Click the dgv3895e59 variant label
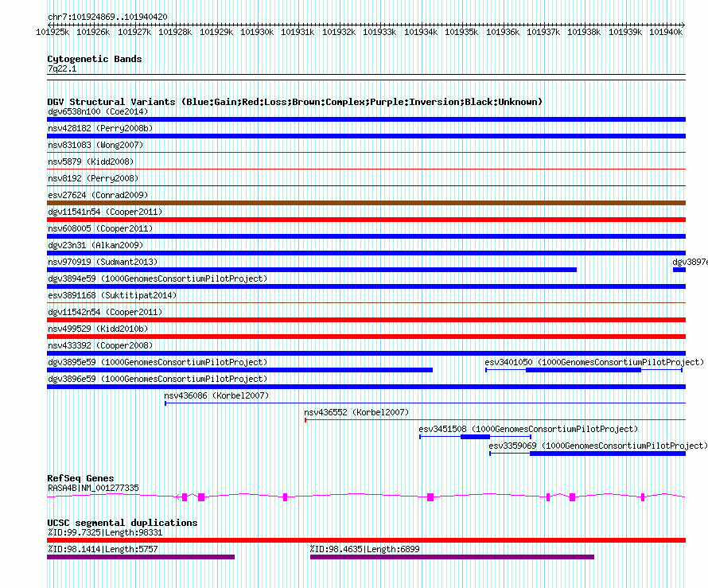The image size is (708, 588). [158, 362]
